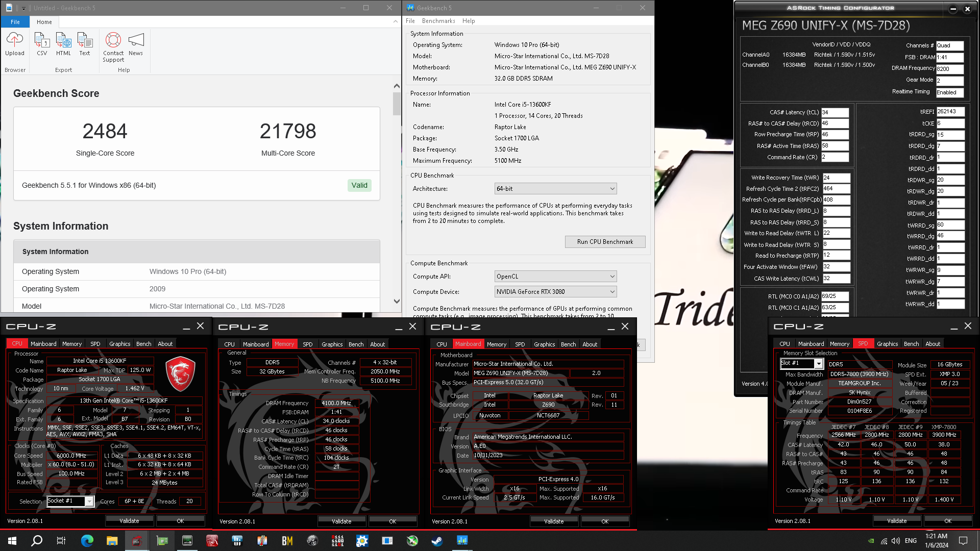The width and height of the screenshot is (980, 551).
Task: Click the BM benchmark taskbar icon
Action: [287, 541]
